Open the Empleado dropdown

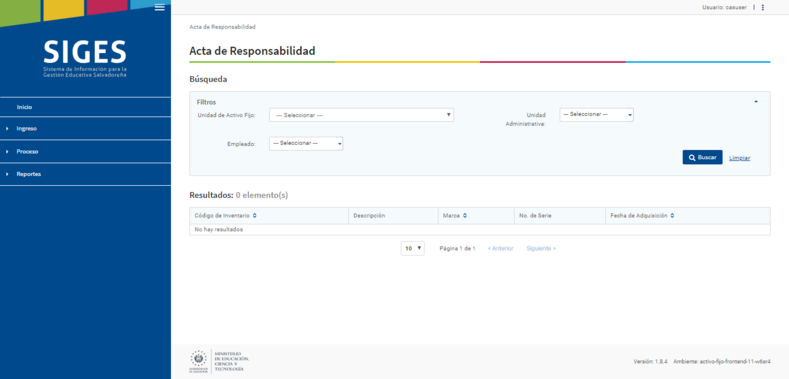(x=306, y=143)
